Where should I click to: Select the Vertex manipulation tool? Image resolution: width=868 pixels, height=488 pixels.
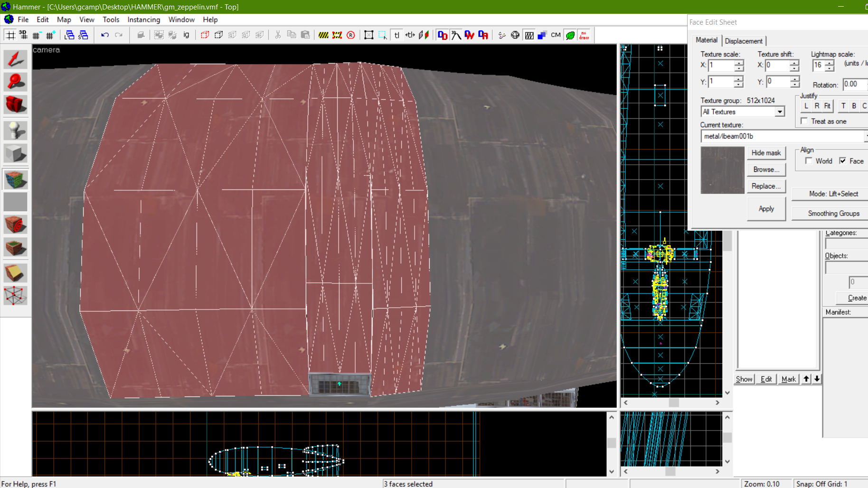15,295
